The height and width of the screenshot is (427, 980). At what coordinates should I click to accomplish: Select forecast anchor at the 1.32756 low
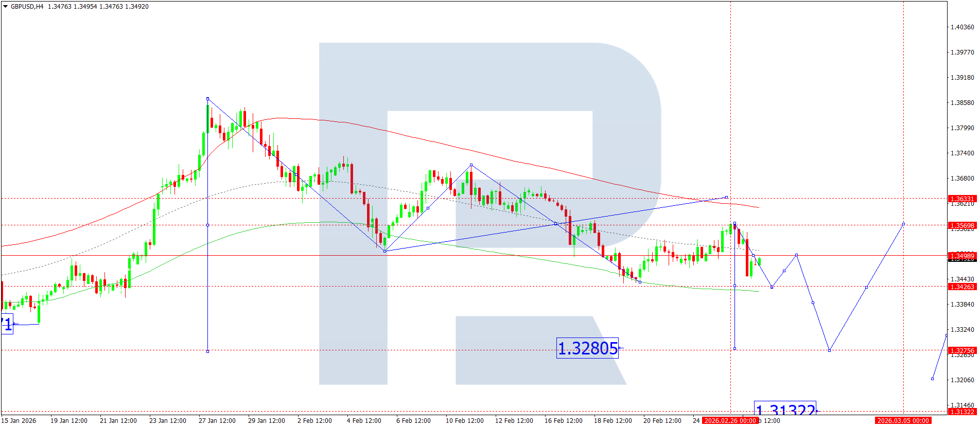pos(829,350)
